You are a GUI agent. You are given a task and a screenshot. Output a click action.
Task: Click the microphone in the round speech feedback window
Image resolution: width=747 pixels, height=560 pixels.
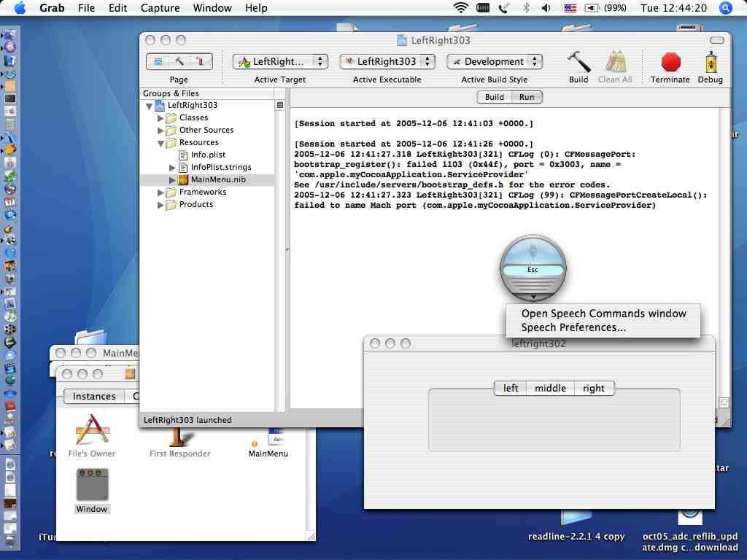533,250
